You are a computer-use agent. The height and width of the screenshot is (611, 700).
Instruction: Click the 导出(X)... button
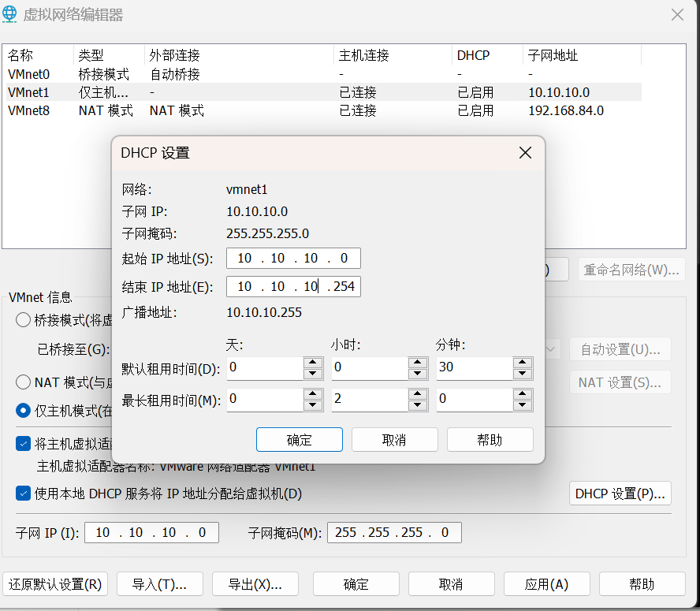point(255,584)
